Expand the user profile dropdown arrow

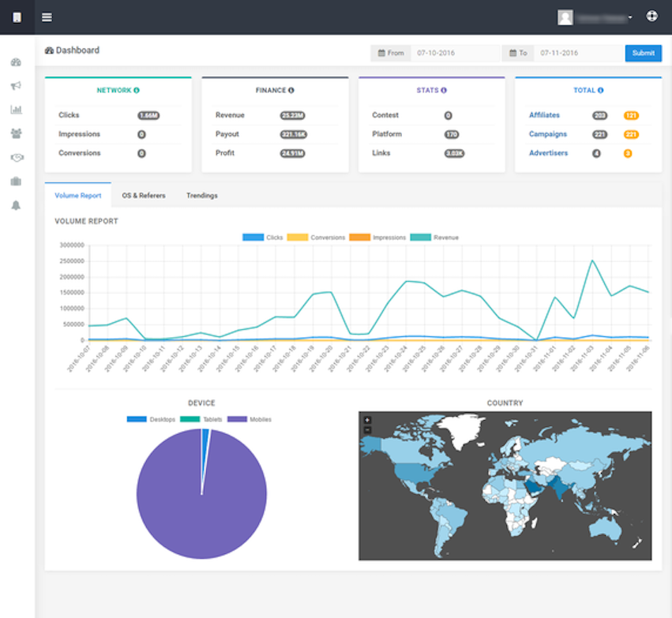click(x=630, y=17)
